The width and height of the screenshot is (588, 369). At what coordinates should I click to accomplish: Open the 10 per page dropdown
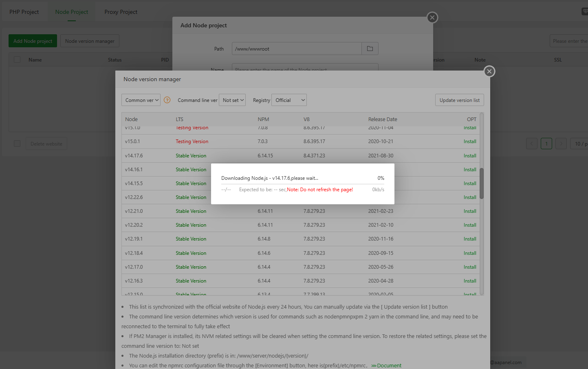[x=580, y=144]
